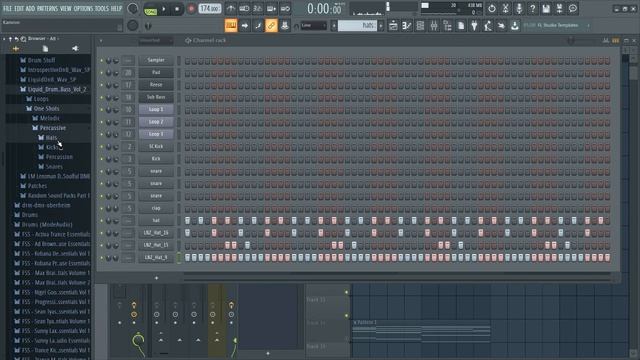Toggle the metronome icon
Image resolution: width=640 pixels, height=360 pixels.
click(231, 9)
